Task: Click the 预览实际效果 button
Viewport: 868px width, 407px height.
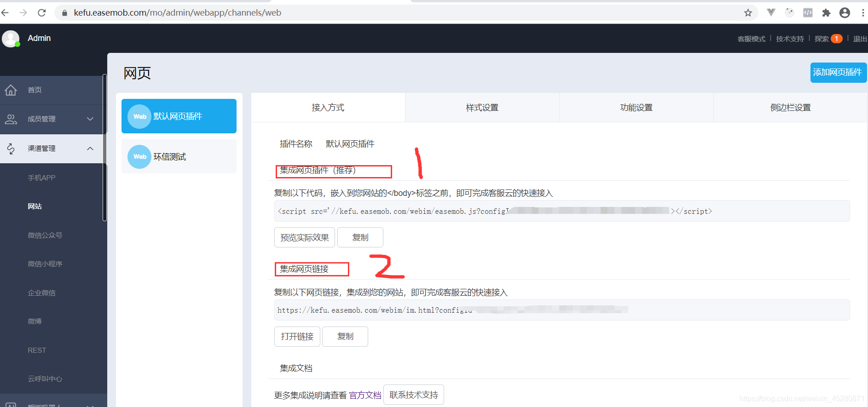Action: coord(305,237)
